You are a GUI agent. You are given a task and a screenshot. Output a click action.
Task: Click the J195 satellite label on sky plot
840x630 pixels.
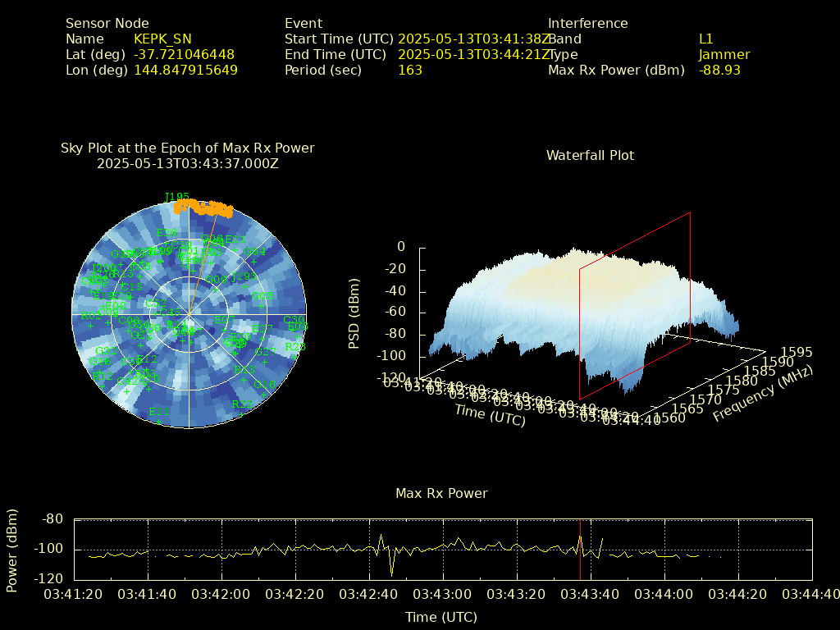pos(176,197)
